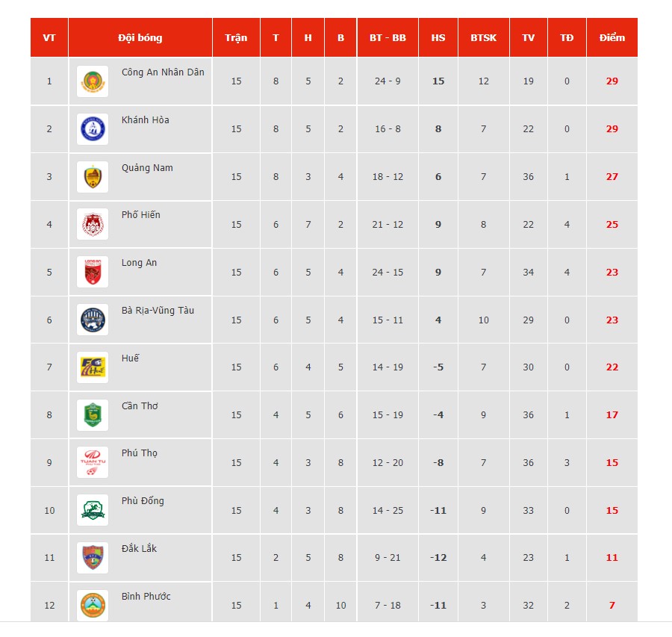Click the Trận column header
This screenshot has height=637, width=672.
[x=236, y=38]
